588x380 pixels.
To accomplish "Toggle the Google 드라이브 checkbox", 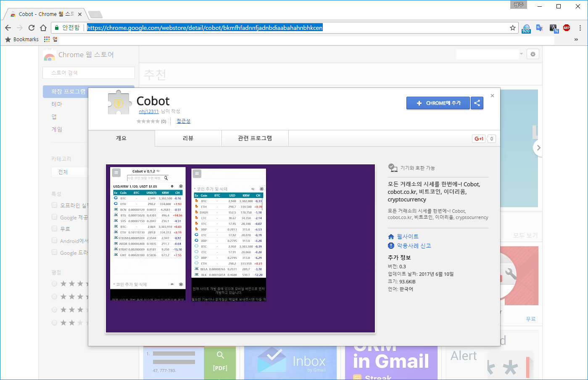I will tap(54, 252).
